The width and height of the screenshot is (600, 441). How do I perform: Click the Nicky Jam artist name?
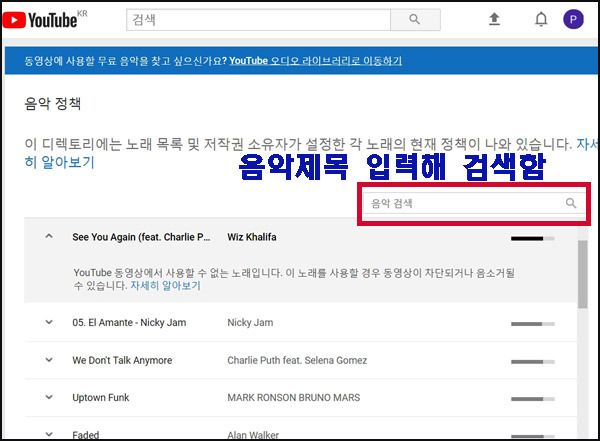coord(250,323)
